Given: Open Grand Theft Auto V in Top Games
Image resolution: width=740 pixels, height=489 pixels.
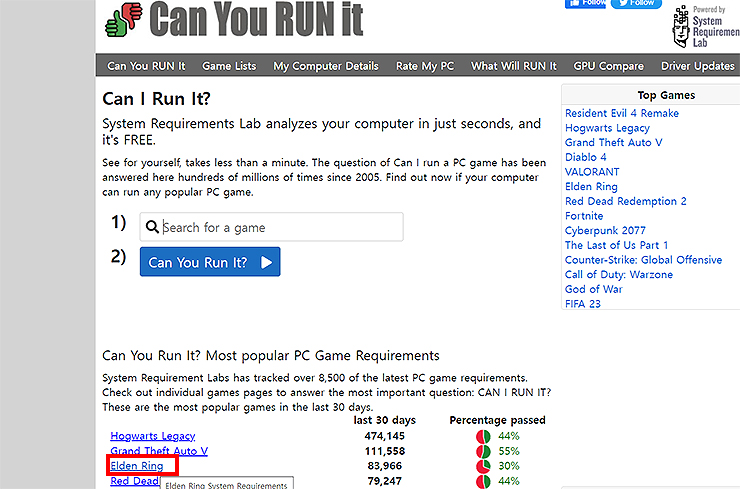Looking at the screenshot, I should click(x=614, y=143).
